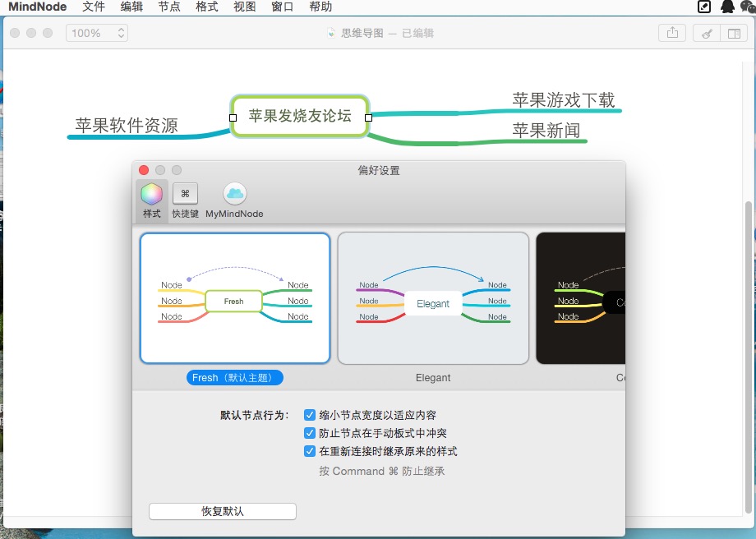Viewport: 756px width, 539px height.
Task: Toggle the sidebar panel icon
Action: coord(734,33)
